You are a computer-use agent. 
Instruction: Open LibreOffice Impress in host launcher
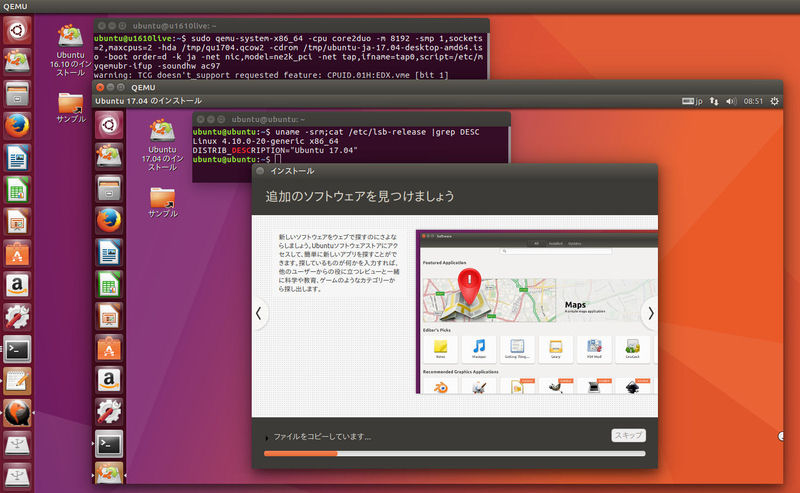coord(17,221)
